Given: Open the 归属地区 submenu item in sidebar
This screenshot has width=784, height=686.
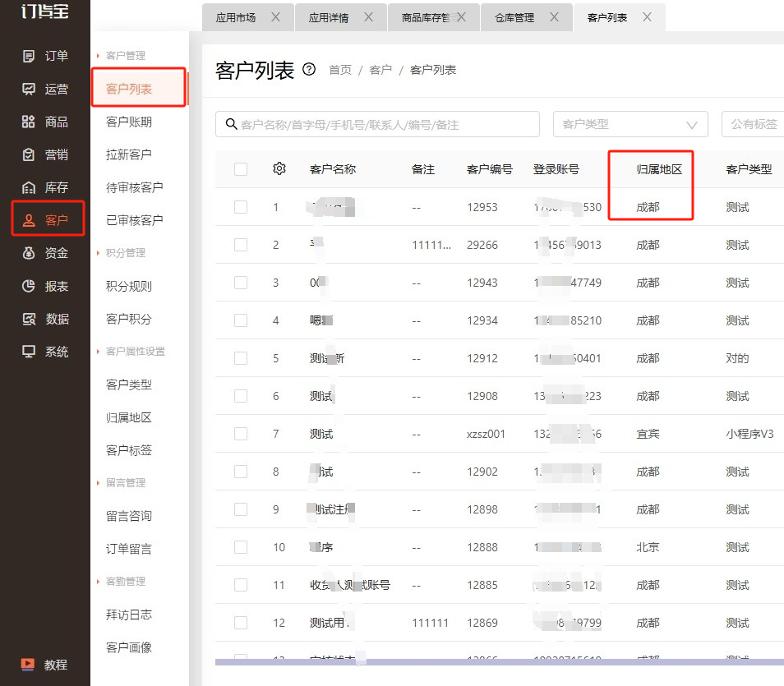Looking at the screenshot, I should coord(129,417).
